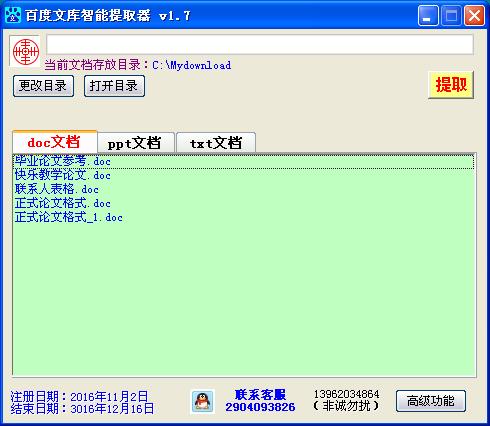Select file 正式论文格式.doc

[244, 203]
